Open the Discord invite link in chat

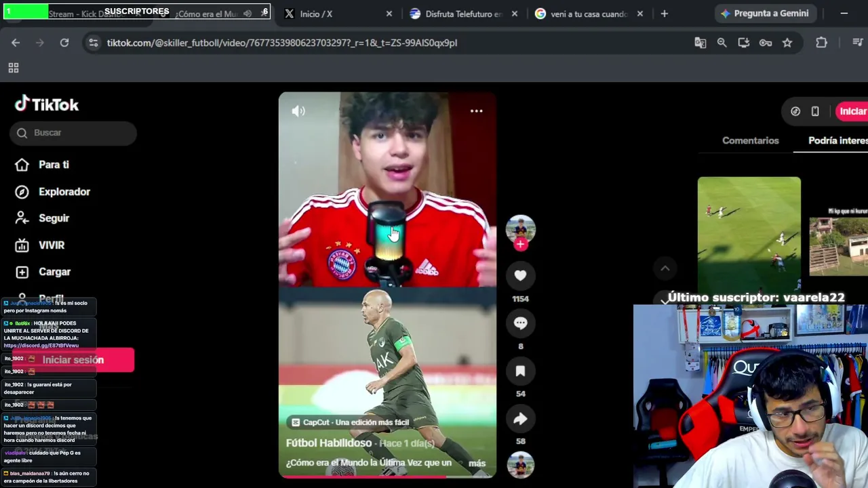(41, 346)
